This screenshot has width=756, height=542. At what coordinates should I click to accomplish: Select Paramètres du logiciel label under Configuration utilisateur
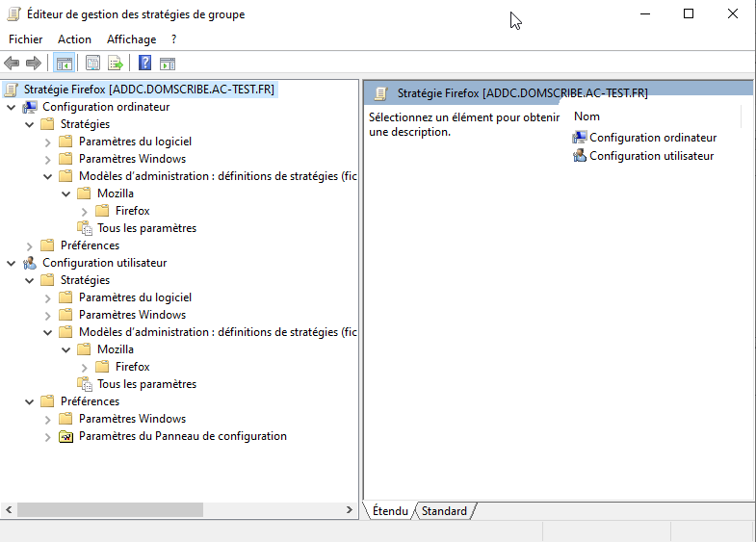click(x=135, y=297)
